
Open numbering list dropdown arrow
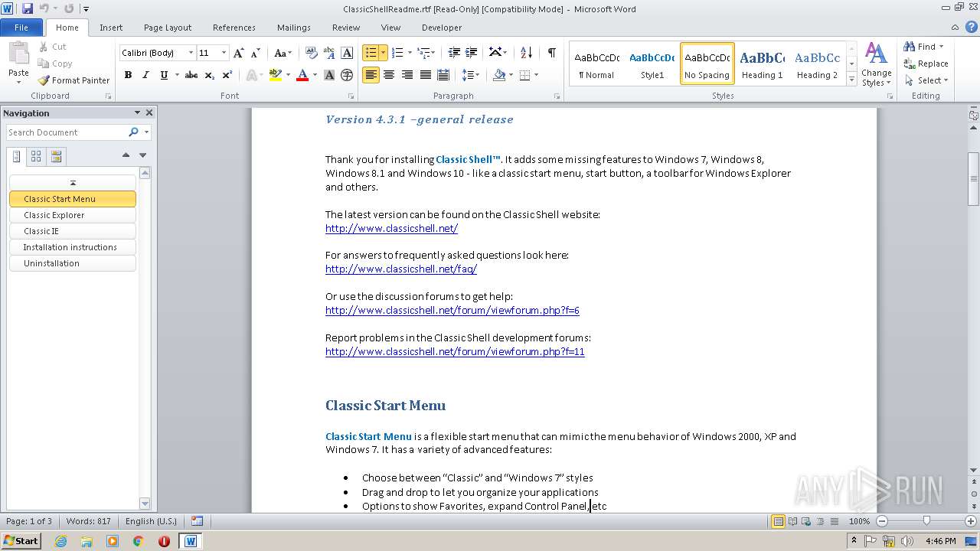[x=410, y=53]
